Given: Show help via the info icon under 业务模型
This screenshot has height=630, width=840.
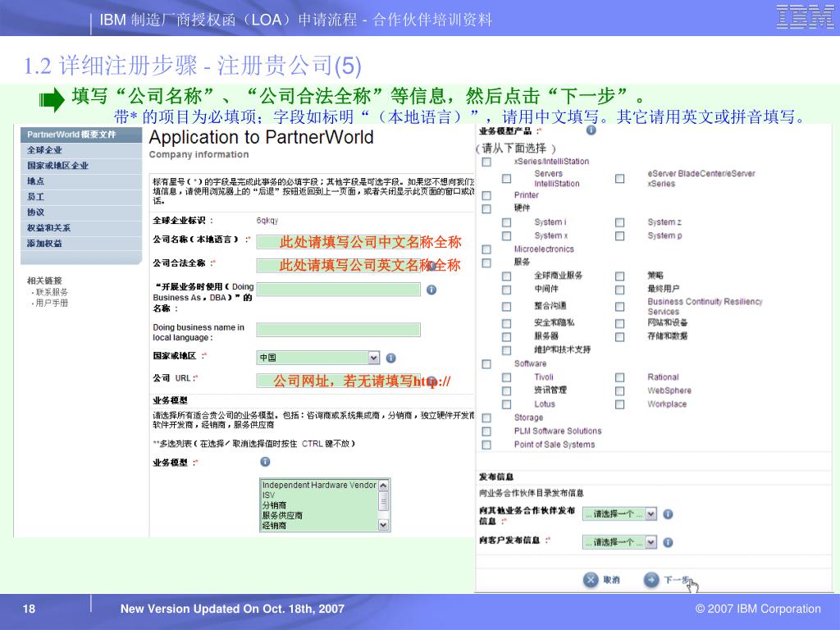Looking at the screenshot, I should [265, 462].
